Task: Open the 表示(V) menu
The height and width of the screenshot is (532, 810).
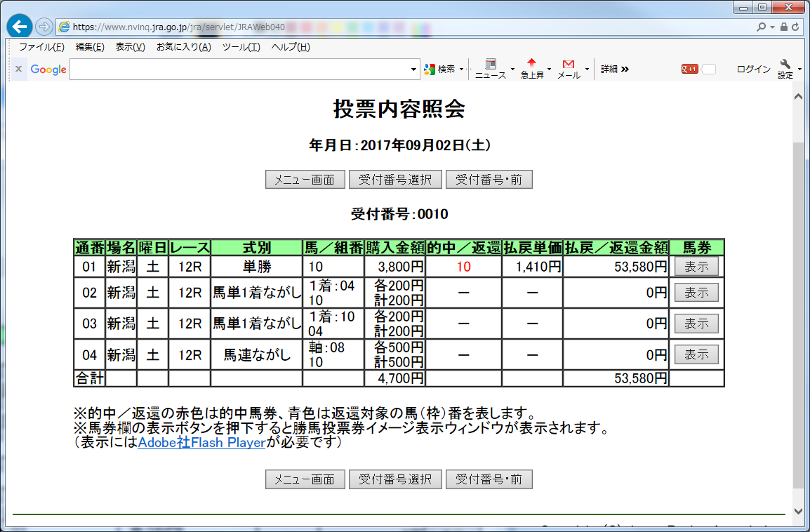Action: (130, 47)
